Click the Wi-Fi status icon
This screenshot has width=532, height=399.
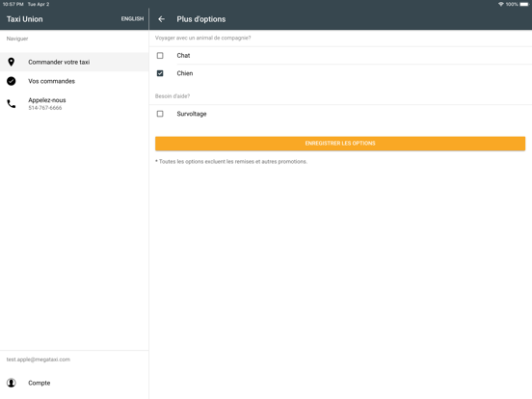point(501,4)
